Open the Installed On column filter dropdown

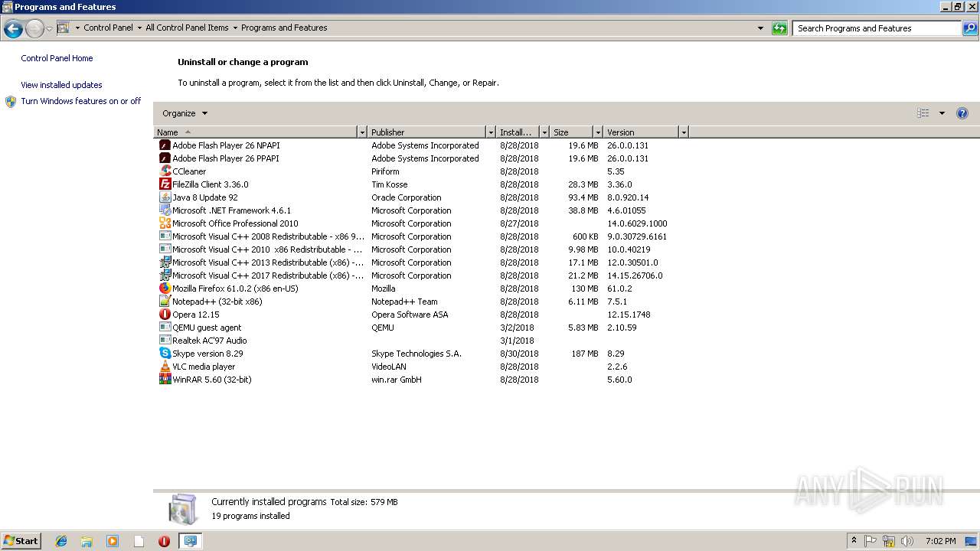click(x=544, y=132)
